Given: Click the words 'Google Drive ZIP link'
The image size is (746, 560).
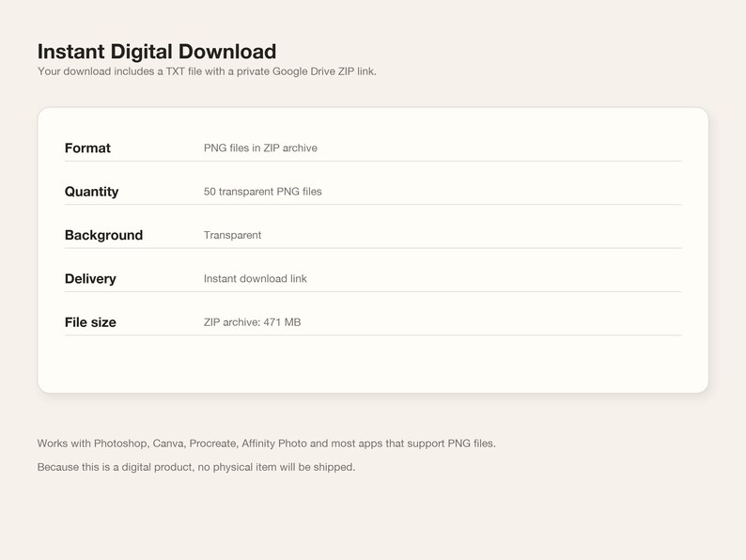Looking at the screenshot, I should click(x=323, y=71).
